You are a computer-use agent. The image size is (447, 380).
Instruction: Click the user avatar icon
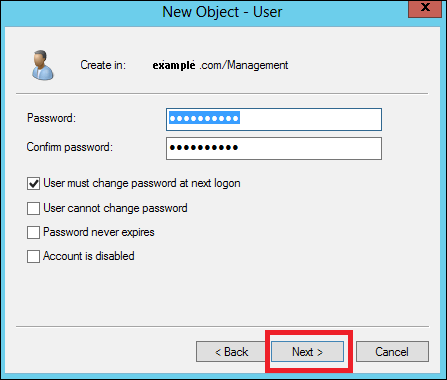tap(43, 65)
